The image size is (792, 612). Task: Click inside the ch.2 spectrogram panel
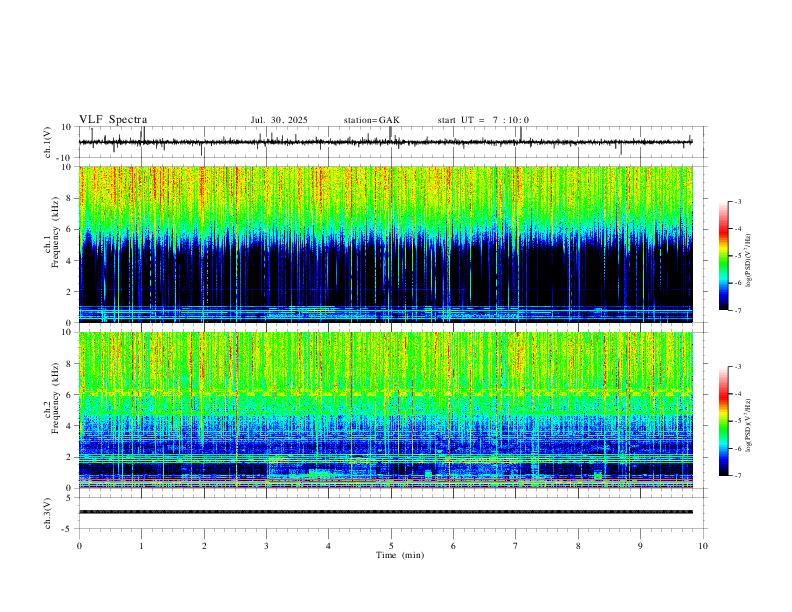click(385, 410)
